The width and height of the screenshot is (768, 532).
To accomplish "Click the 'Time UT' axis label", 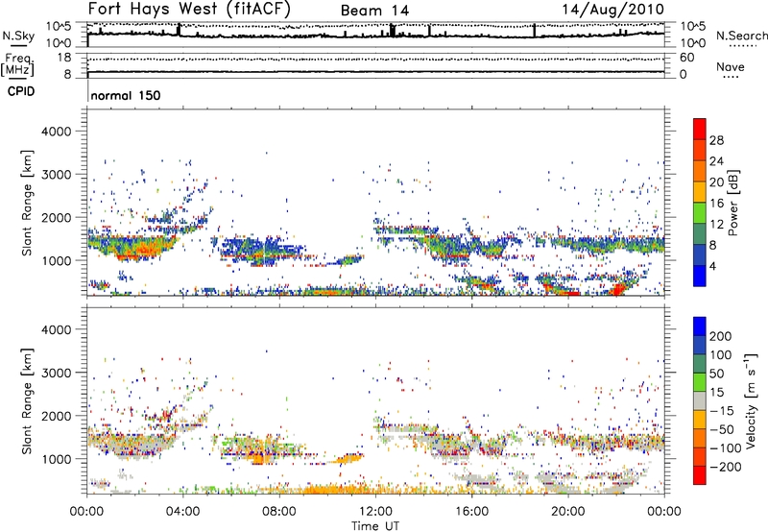I will coord(375,526).
